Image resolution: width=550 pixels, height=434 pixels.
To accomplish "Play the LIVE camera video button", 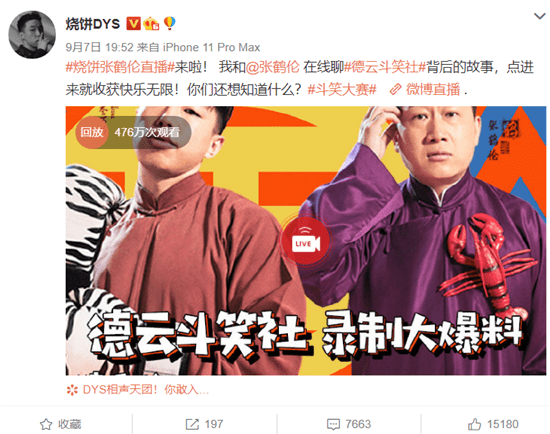I will (306, 242).
